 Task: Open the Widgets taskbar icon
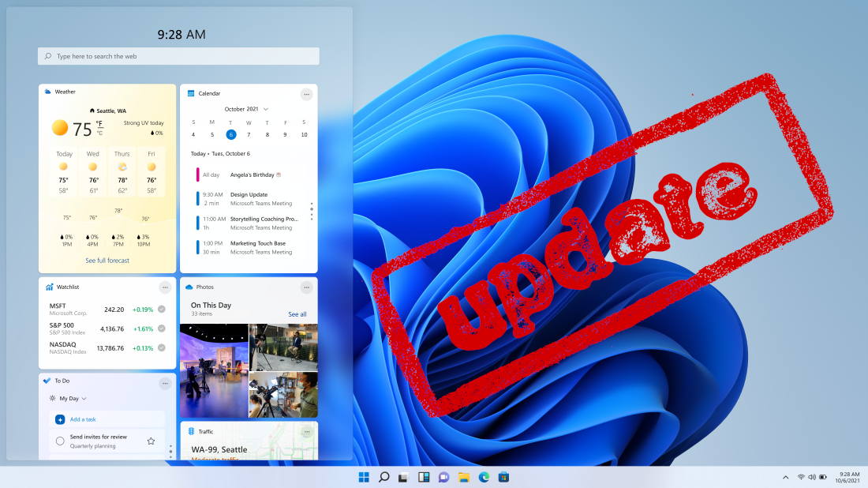tap(424, 477)
